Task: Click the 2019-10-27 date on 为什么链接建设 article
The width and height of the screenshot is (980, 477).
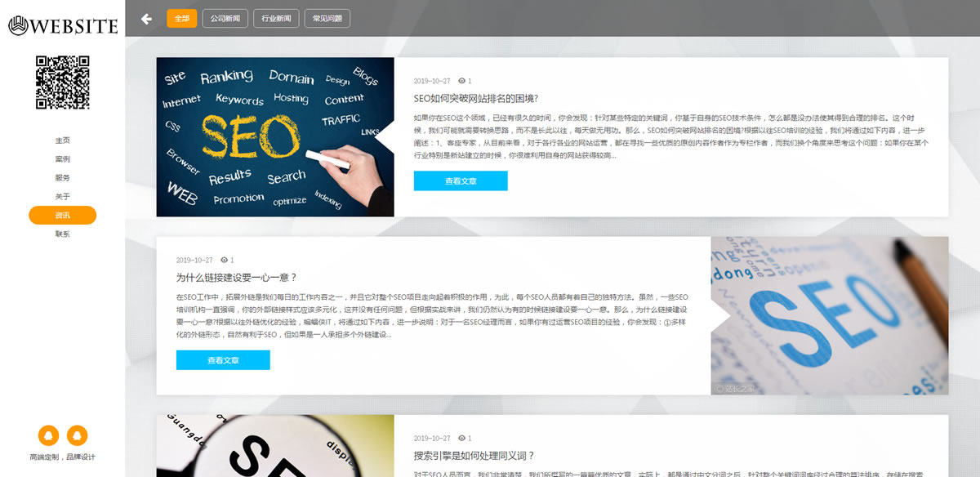Action: (x=194, y=260)
